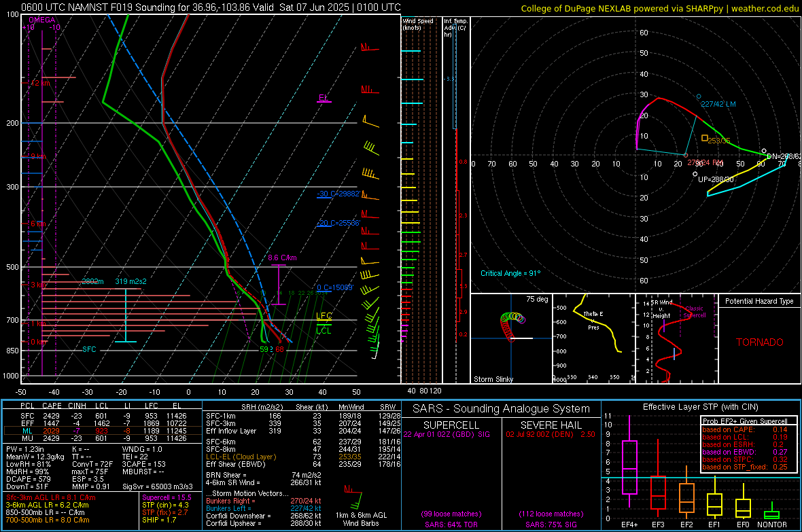Click the 3CAPE = 153 value

click(143, 464)
